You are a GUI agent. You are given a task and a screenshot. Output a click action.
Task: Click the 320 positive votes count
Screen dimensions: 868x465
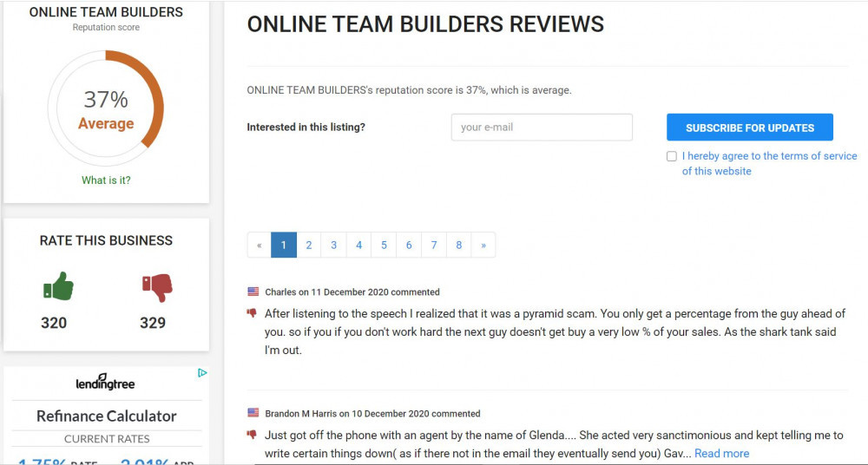(x=54, y=324)
